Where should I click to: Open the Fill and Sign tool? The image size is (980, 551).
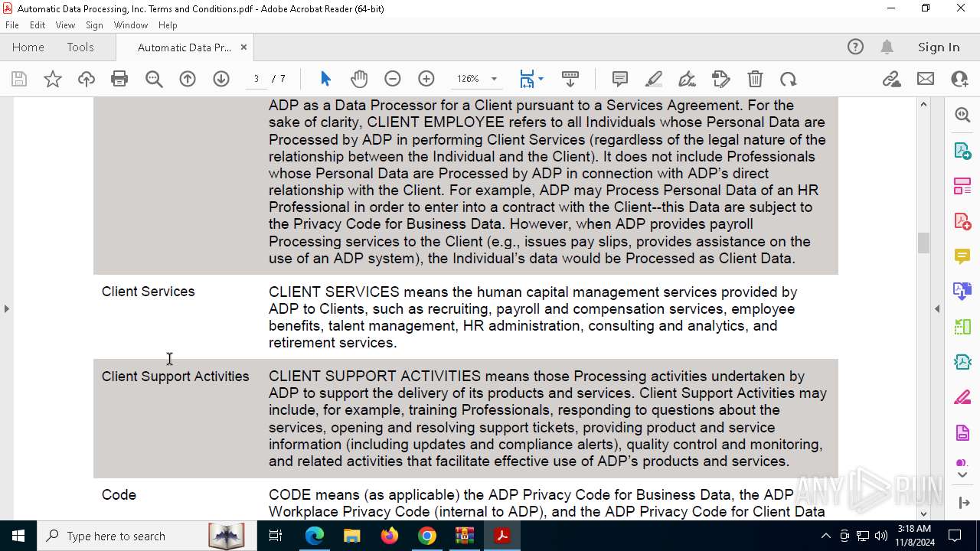tap(721, 79)
